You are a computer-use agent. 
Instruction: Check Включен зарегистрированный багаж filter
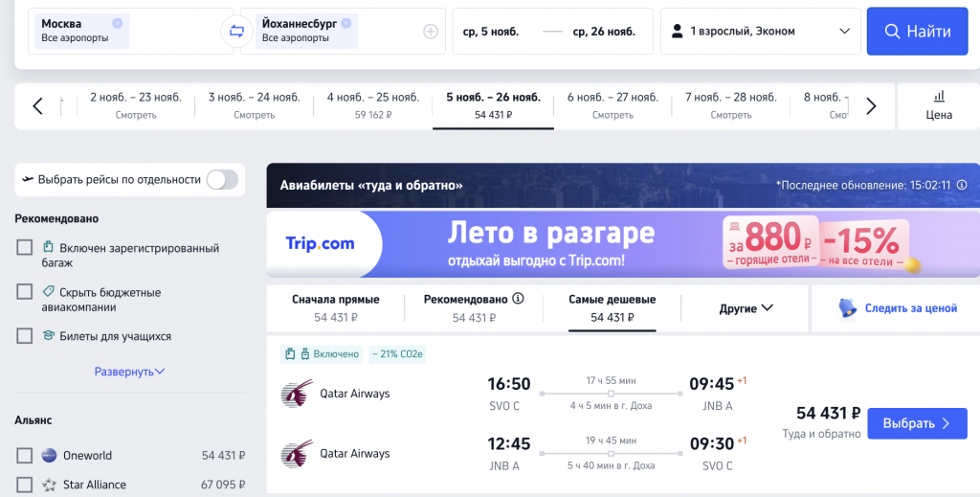24,248
